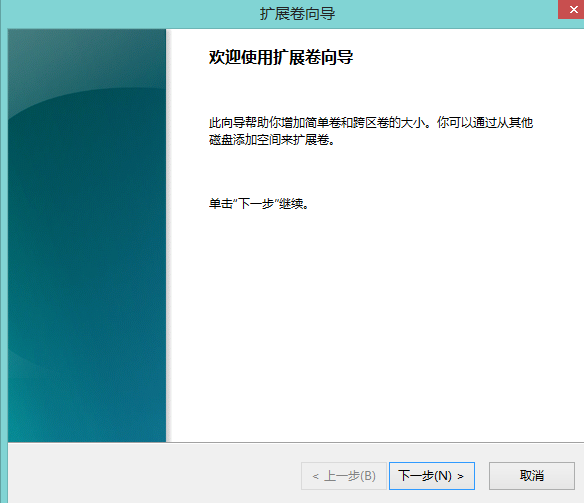Click the teal banner image on left
584x503 pixels.
(x=87, y=235)
